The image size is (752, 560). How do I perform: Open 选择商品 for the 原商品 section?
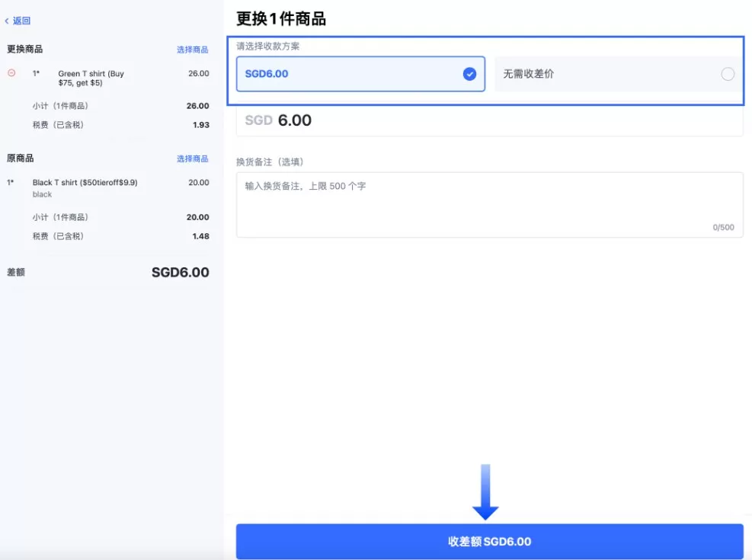click(x=192, y=158)
